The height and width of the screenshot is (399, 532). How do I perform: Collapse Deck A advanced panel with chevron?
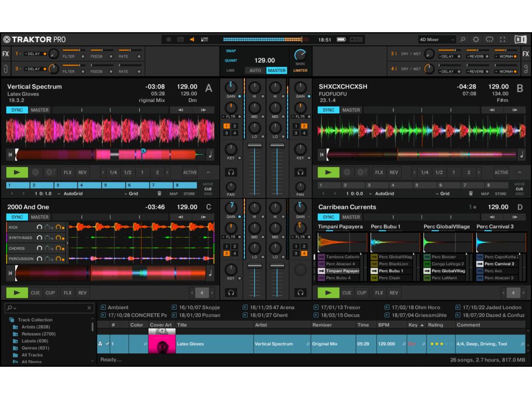pyautogui.click(x=208, y=172)
